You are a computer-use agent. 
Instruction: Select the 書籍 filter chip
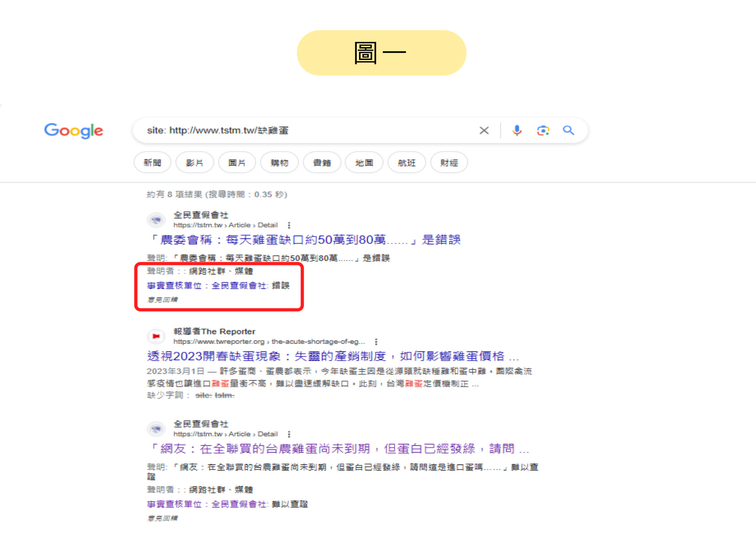coord(322,162)
